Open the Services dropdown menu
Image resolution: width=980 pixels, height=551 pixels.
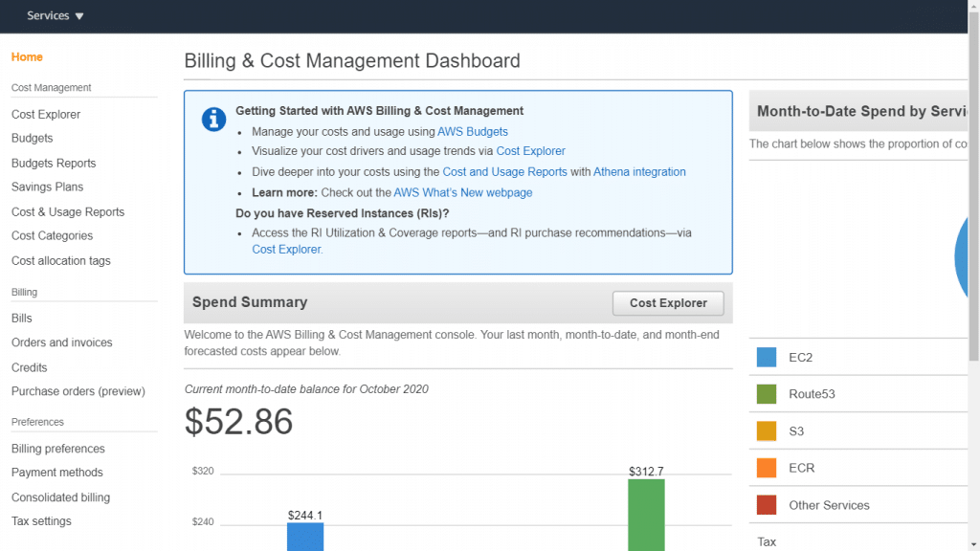pyautogui.click(x=55, y=15)
